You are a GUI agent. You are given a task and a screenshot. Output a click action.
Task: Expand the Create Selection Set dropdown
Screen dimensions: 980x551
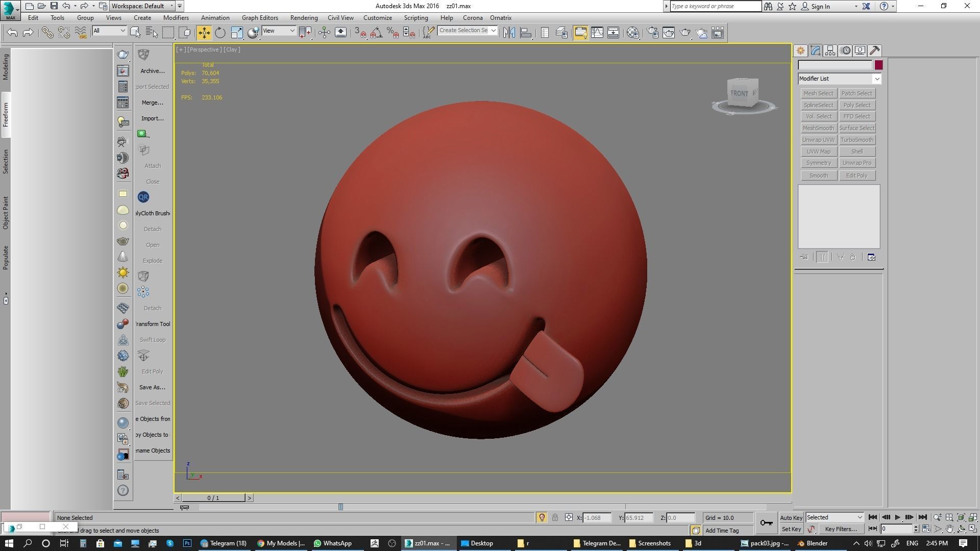tap(493, 31)
